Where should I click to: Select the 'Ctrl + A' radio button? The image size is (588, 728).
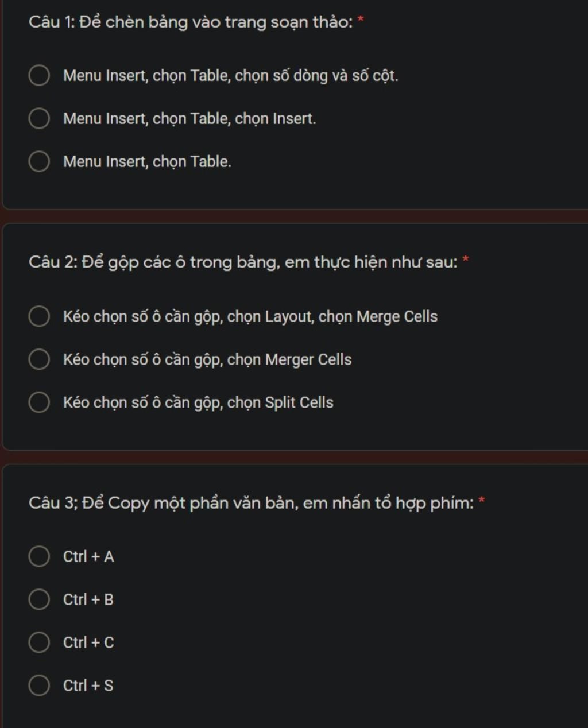click(x=39, y=556)
